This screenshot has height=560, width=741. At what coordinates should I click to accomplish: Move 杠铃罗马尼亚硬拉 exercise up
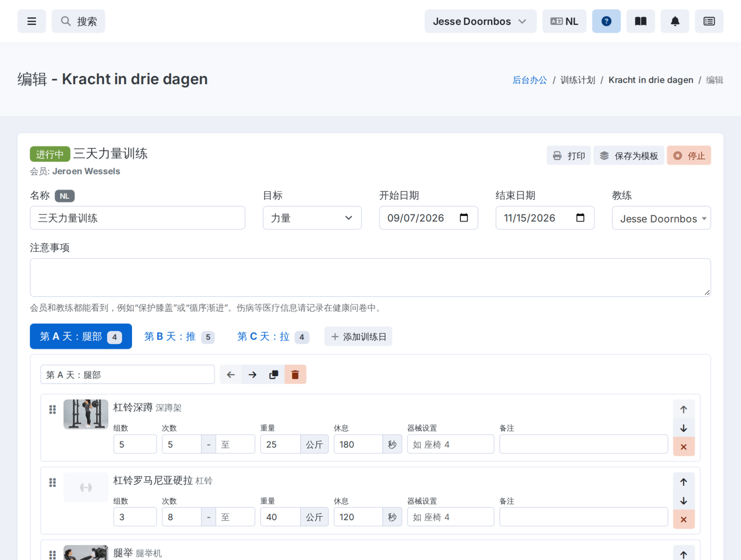coord(684,482)
